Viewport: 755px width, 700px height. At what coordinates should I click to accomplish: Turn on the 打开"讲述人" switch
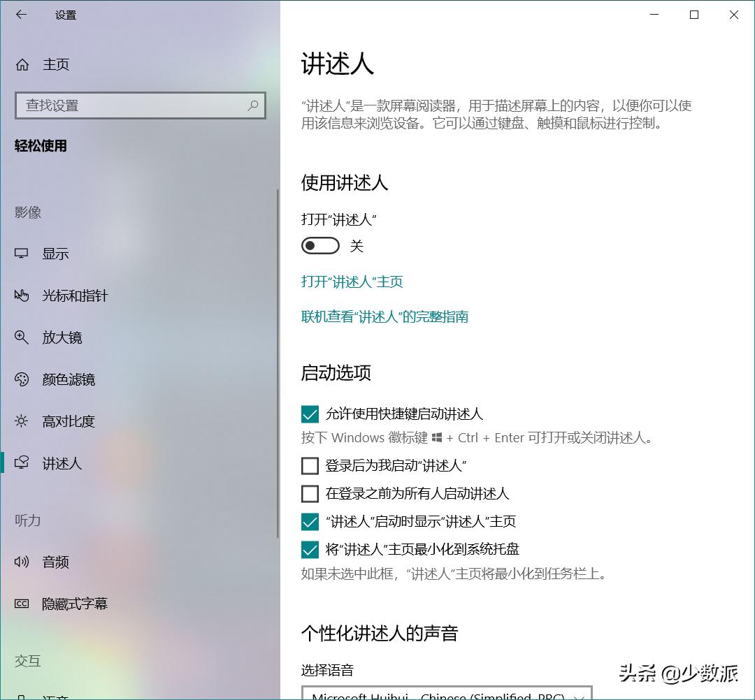pos(319,245)
